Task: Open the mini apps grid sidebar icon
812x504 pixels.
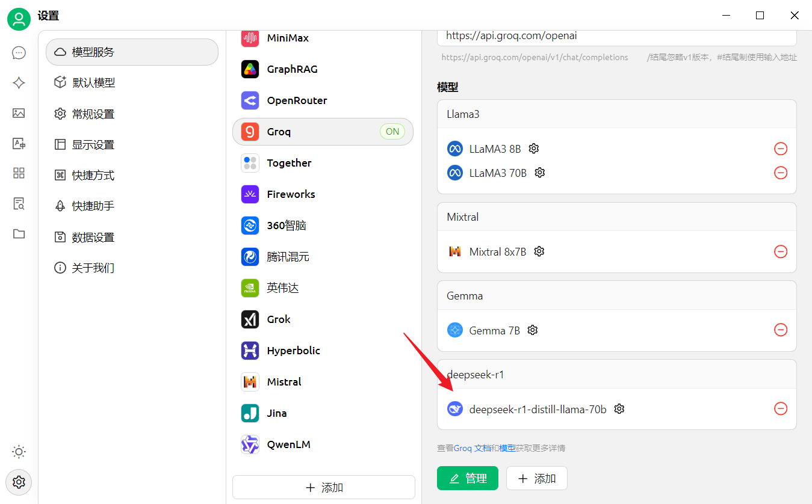Action: (19, 173)
